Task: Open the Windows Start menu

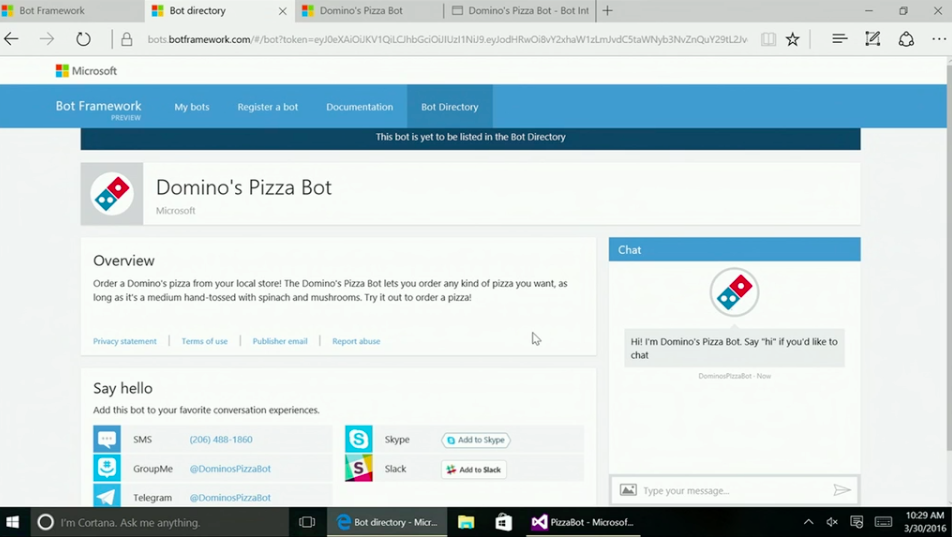Action: [12, 522]
